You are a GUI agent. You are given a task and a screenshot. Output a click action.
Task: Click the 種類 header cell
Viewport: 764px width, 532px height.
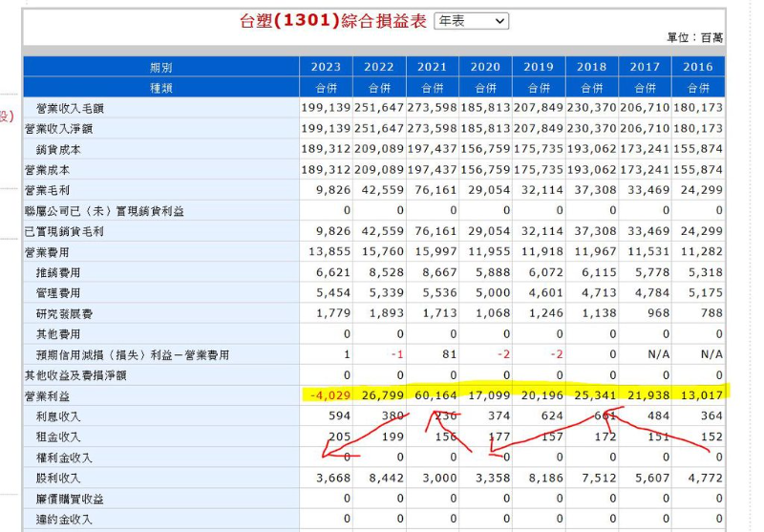161,87
